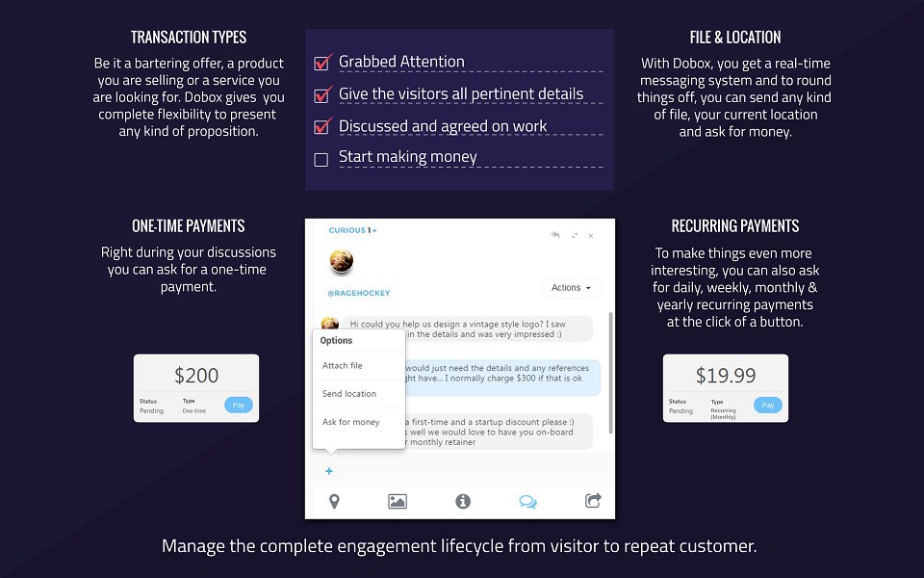Click the share arrow icon

click(x=593, y=500)
